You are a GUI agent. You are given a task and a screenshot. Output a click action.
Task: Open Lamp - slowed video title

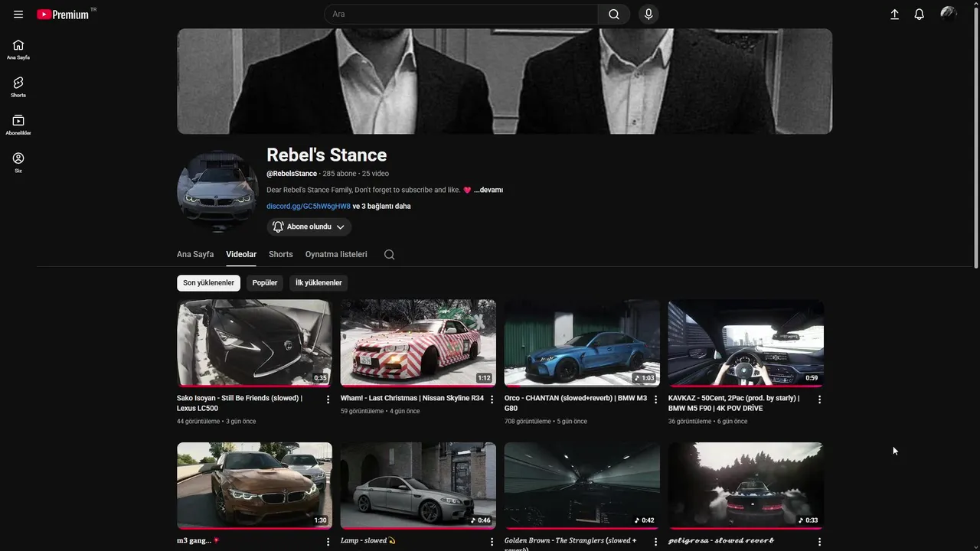[368, 541]
